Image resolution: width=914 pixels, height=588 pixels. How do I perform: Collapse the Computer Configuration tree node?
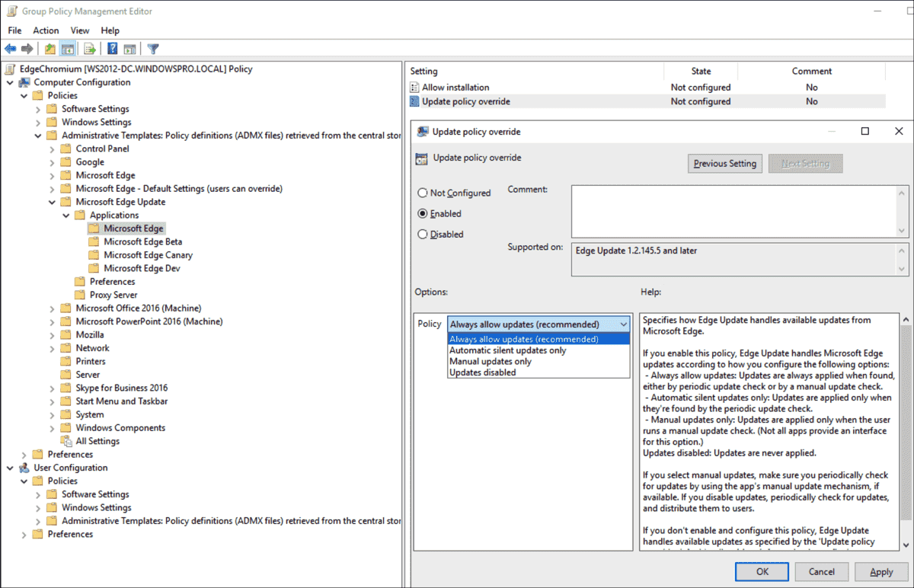click(x=11, y=82)
